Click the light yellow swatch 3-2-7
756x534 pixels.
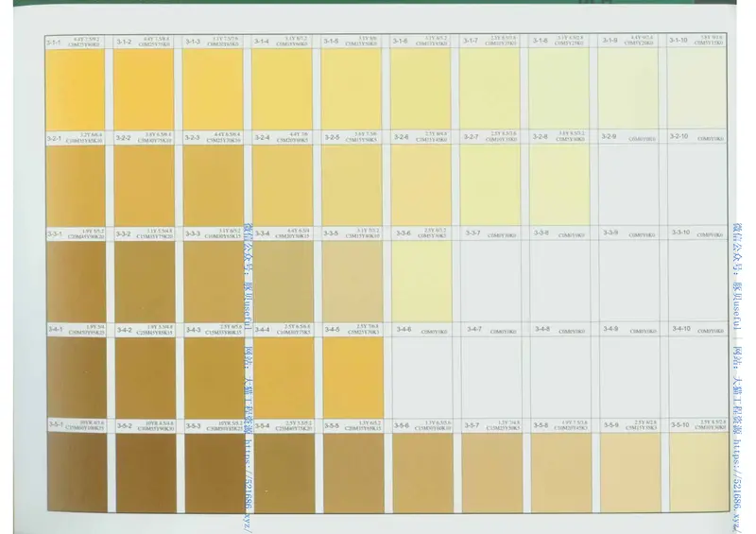491,185
